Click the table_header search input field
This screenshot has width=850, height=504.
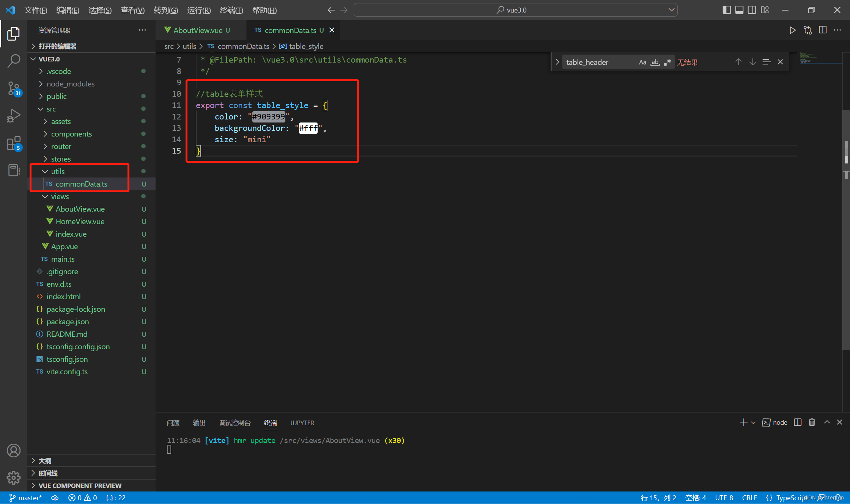(600, 62)
